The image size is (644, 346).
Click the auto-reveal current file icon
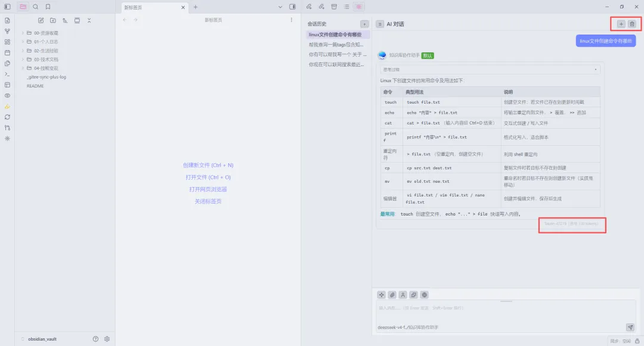[77, 20]
